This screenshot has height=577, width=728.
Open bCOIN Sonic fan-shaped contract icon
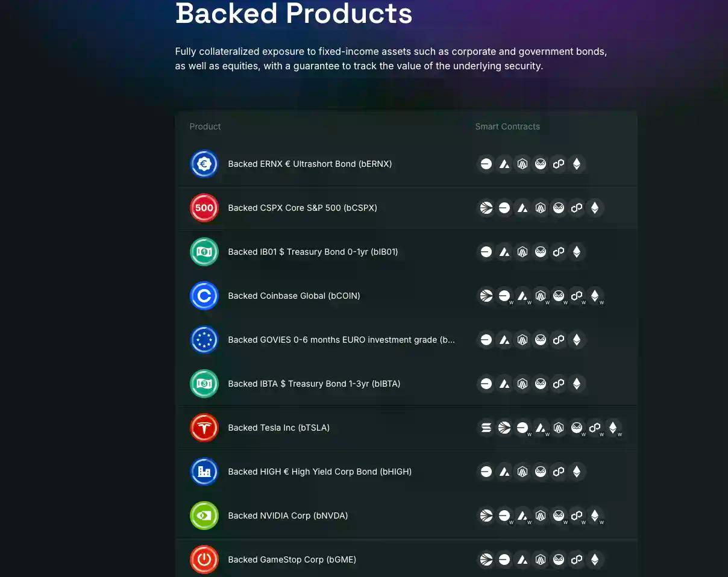tap(486, 296)
